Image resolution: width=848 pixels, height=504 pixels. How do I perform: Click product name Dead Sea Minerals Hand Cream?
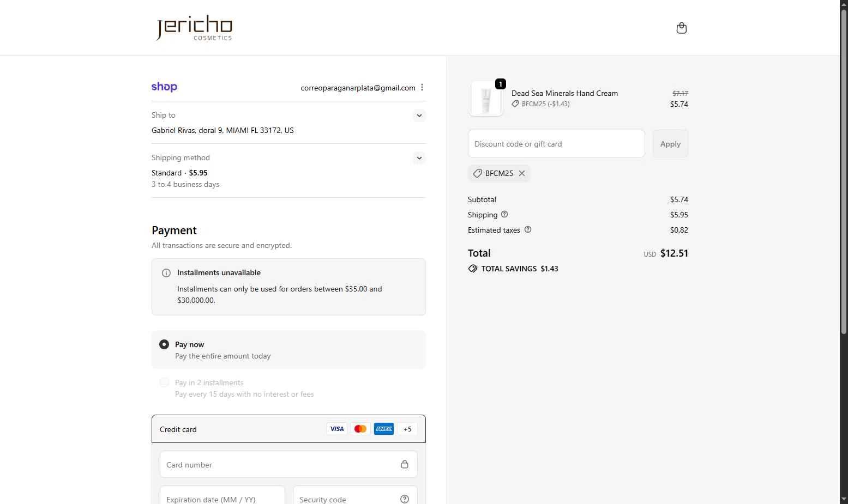[564, 93]
